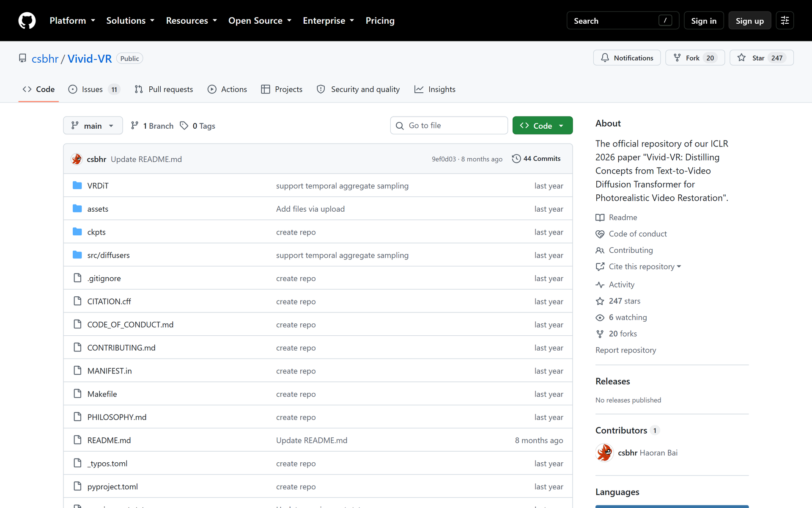Open the green Code dropdown
The image size is (812, 508).
542,125
